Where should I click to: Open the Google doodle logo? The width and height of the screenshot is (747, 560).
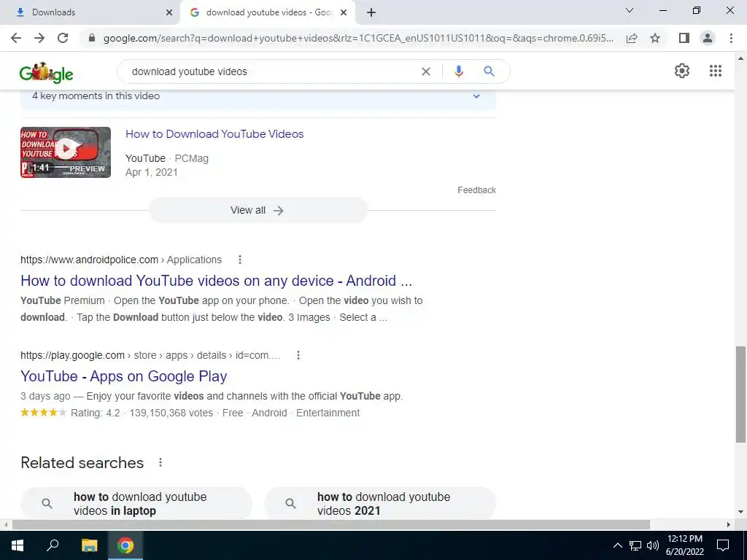tap(46, 73)
